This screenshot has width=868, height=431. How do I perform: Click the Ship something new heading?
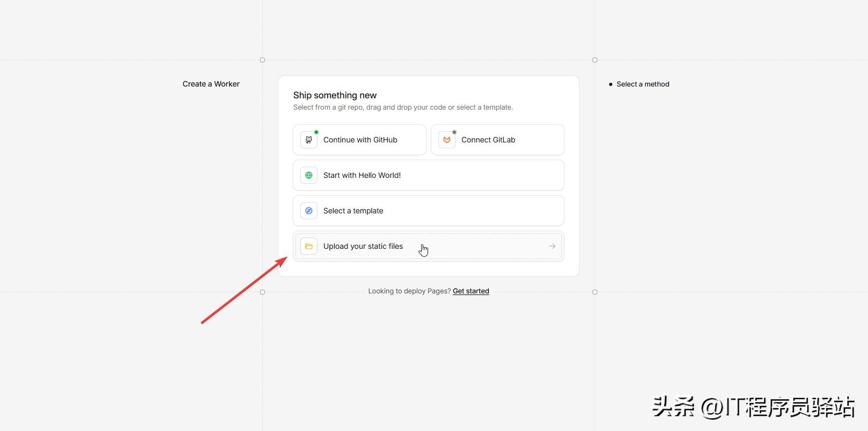335,95
